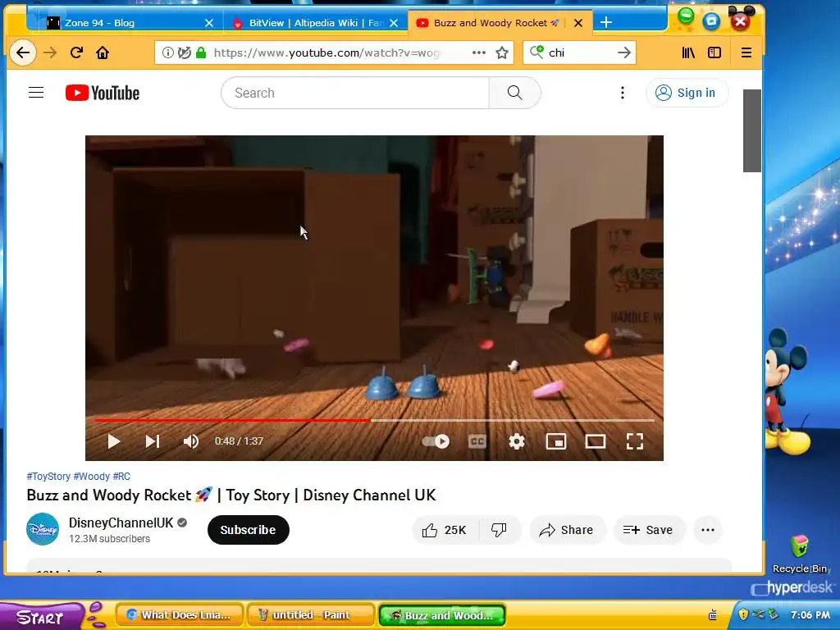This screenshot has width=840, height=630.
Task: Click the browser search box containing chi
Action: click(580, 52)
